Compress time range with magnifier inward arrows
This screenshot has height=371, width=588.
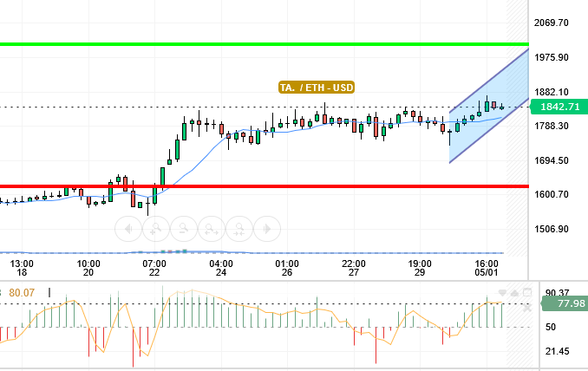pos(239,229)
